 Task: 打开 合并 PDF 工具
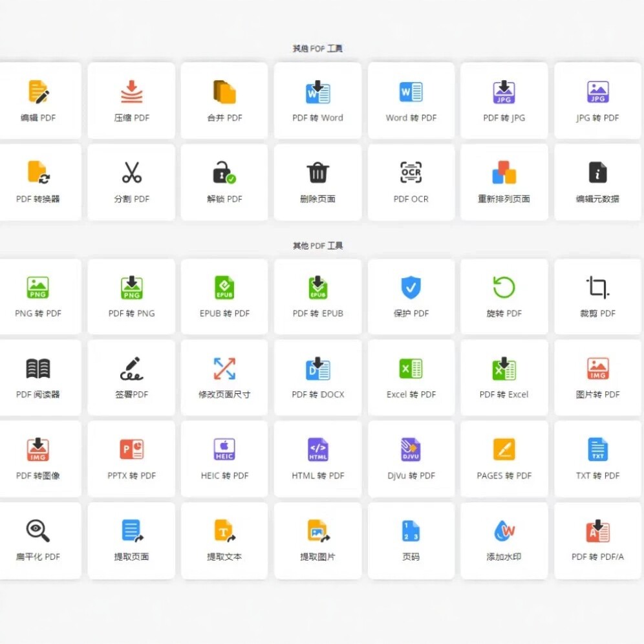(x=224, y=100)
